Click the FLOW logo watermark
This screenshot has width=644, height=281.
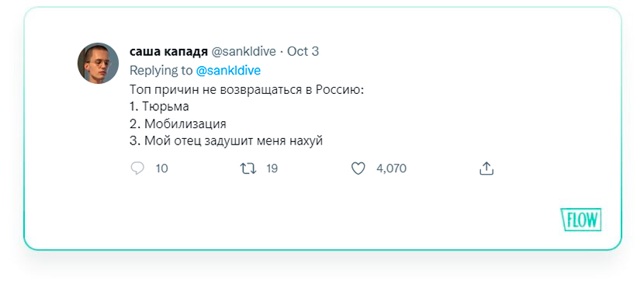(x=581, y=220)
